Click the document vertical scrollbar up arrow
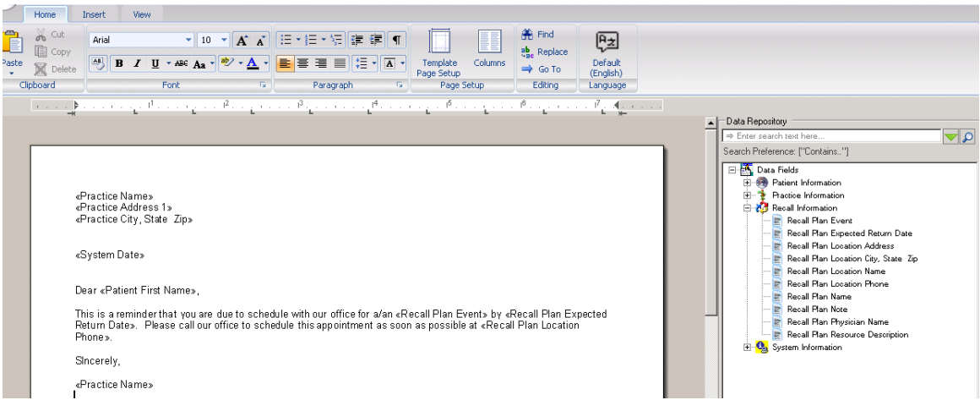Viewport: 980px width, 400px height. 710,124
